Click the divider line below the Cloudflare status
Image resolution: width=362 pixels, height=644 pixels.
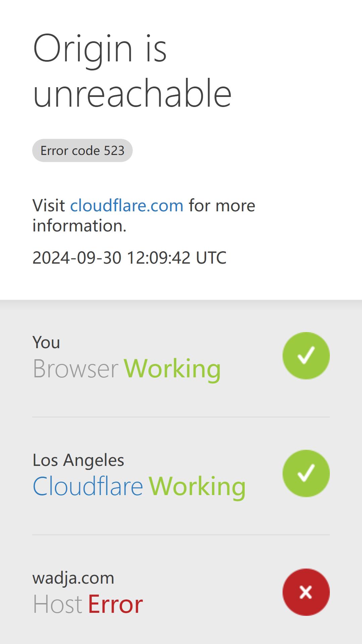click(x=181, y=535)
